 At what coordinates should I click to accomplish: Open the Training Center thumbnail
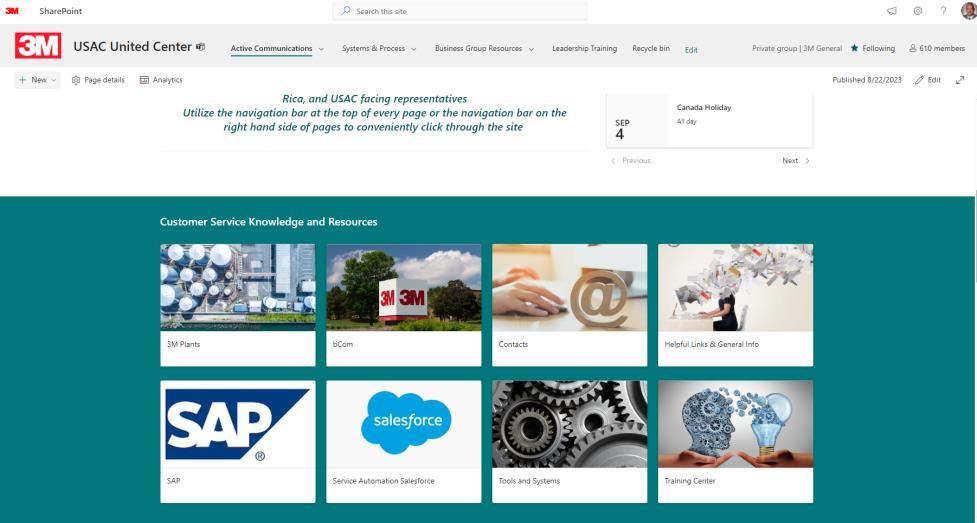click(x=735, y=424)
